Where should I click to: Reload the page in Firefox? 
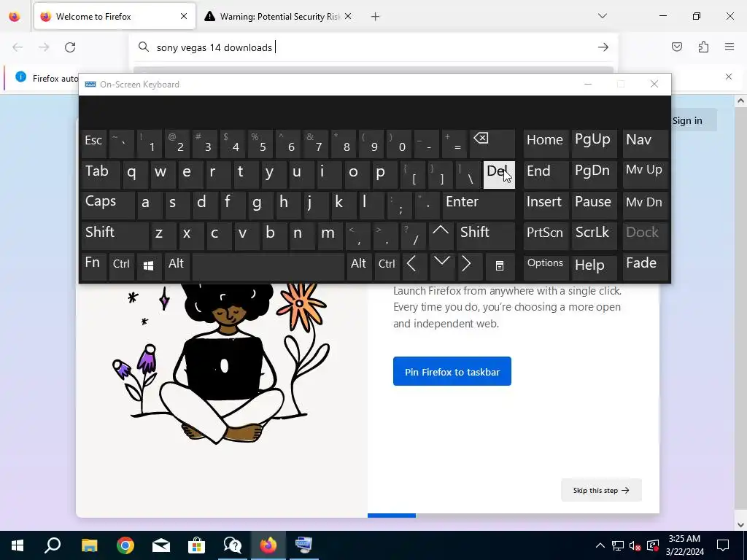(x=70, y=47)
